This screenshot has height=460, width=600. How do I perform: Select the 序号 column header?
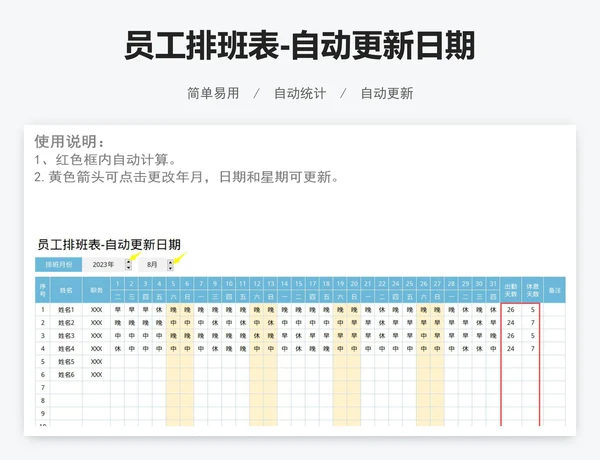[x=42, y=290]
